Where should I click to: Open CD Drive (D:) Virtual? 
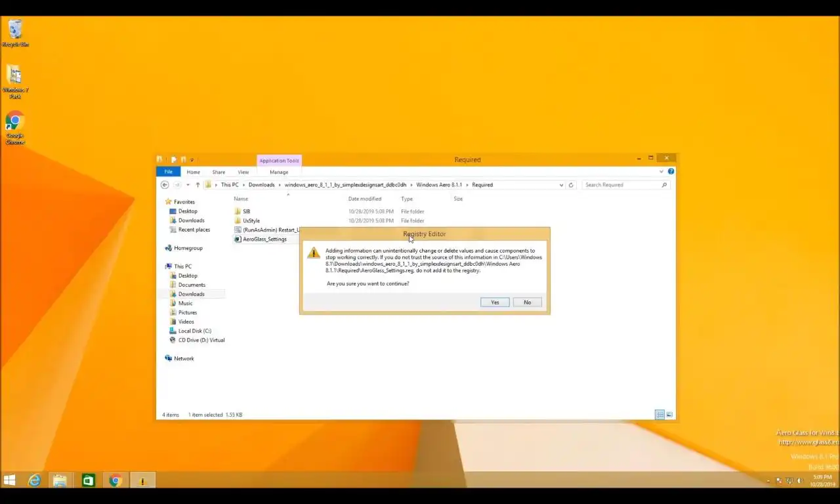[197, 340]
